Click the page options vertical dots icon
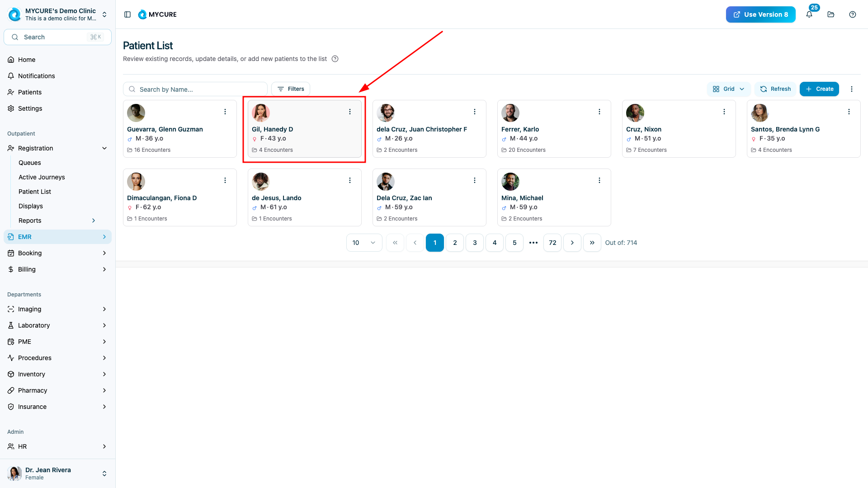This screenshot has height=488, width=868. [852, 89]
